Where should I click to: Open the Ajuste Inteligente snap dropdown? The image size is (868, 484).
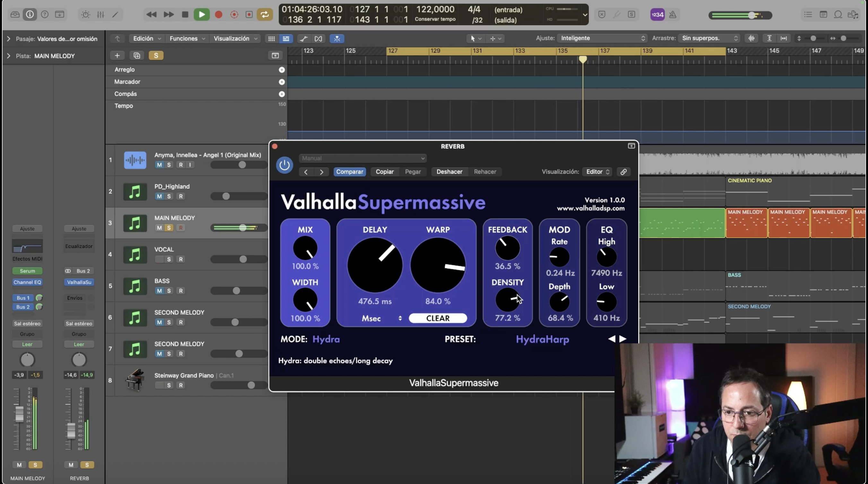[x=602, y=38]
